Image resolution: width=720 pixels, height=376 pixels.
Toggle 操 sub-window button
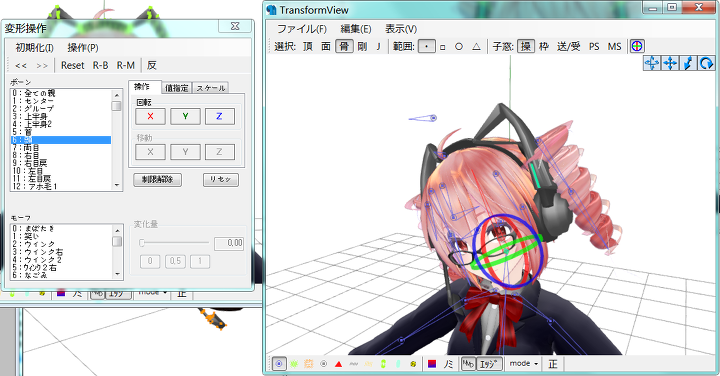coord(526,46)
